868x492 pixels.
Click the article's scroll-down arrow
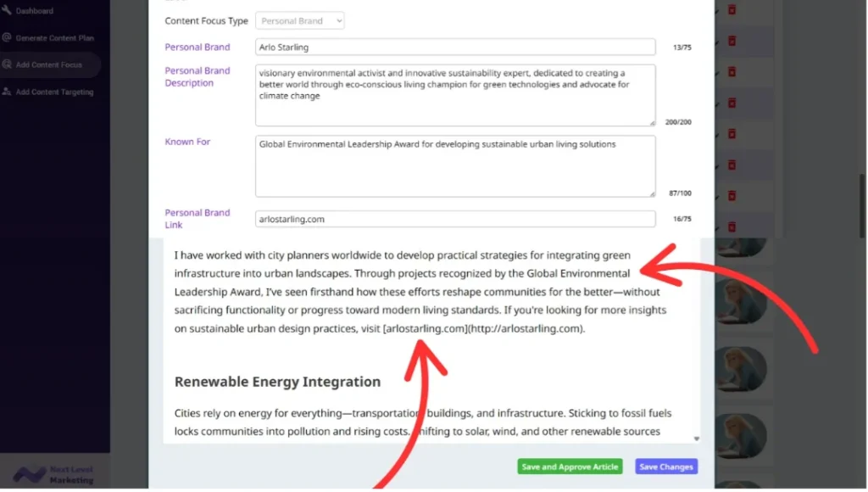pyautogui.click(x=697, y=439)
